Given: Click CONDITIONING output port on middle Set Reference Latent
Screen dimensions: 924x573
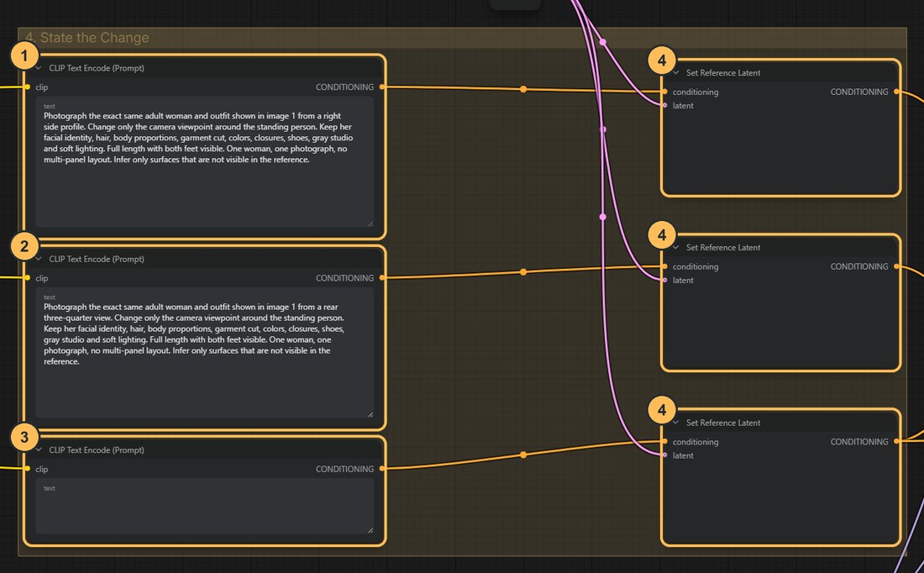Looking at the screenshot, I should (896, 266).
